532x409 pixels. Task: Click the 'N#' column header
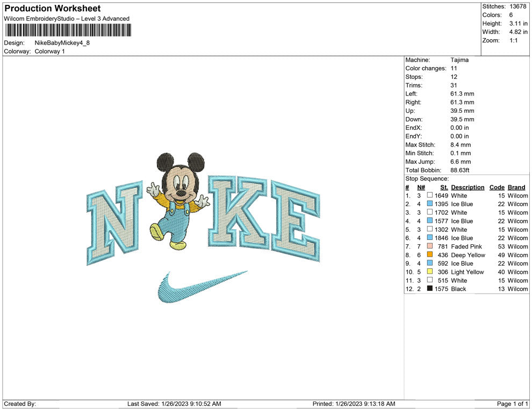point(421,187)
